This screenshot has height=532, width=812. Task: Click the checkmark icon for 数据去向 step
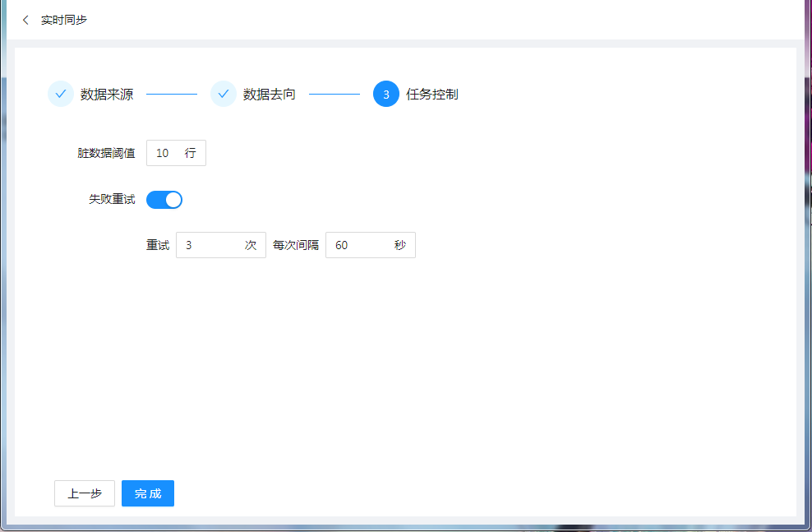pyautogui.click(x=224, y=94)
